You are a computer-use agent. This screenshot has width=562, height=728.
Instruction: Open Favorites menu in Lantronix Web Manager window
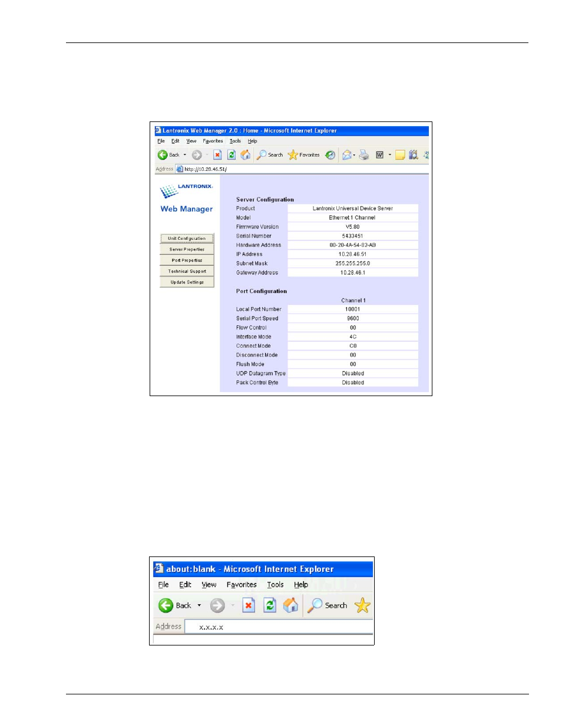coord(213,141)
